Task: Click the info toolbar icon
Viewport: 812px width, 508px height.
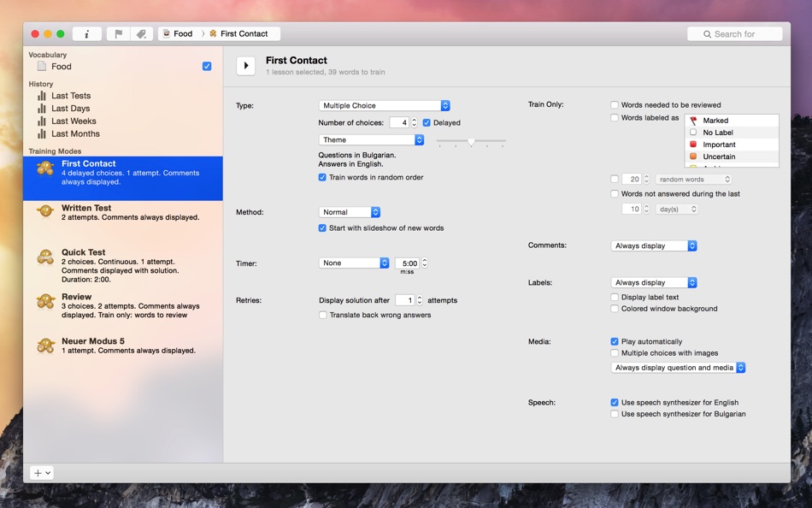Action: 86,33
